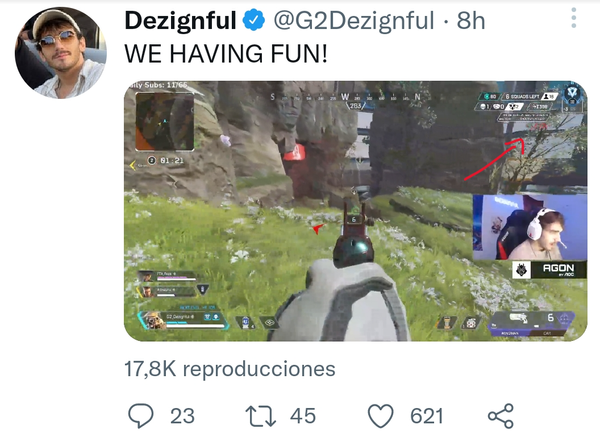
Task: Click the 8h timestamp
Action: click(471, 21)
